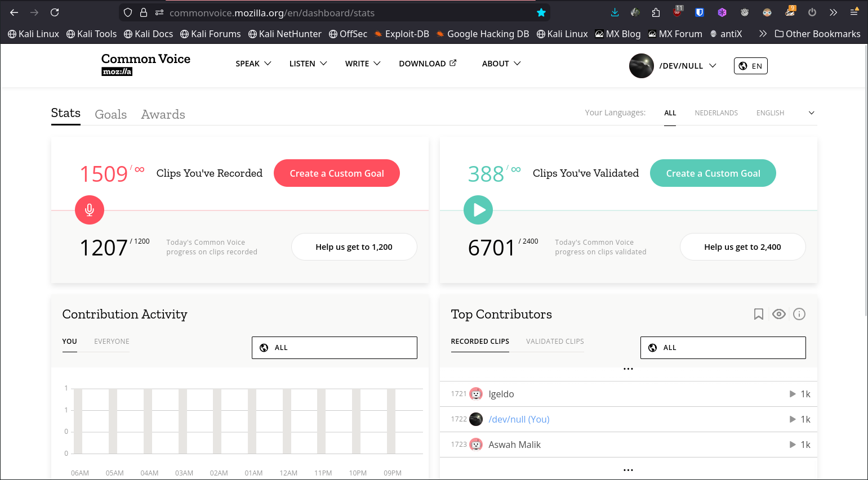868x480 pixels.
Task: Click the red Create a Custom Goal button
Action: [336, 173]
